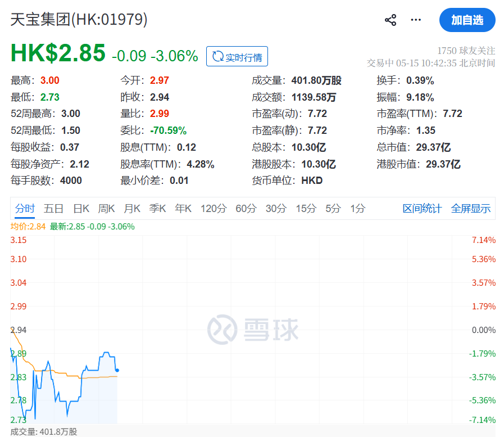This screenshot has width=504, height=437.
Task: Click the 3.15 price axis label
Action: (19, 240)
